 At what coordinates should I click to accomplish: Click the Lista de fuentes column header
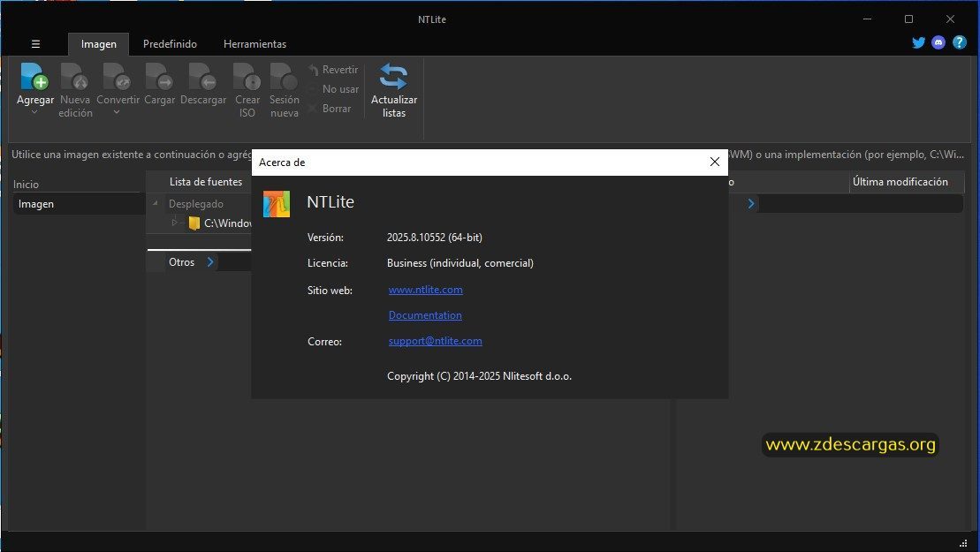coord(206,182)
